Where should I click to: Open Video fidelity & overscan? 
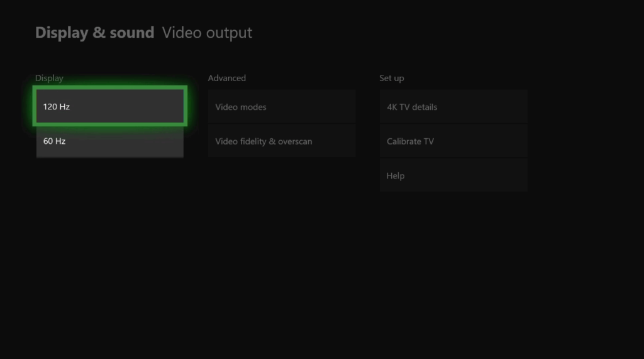pyautogui.click(x=281, y=141)
